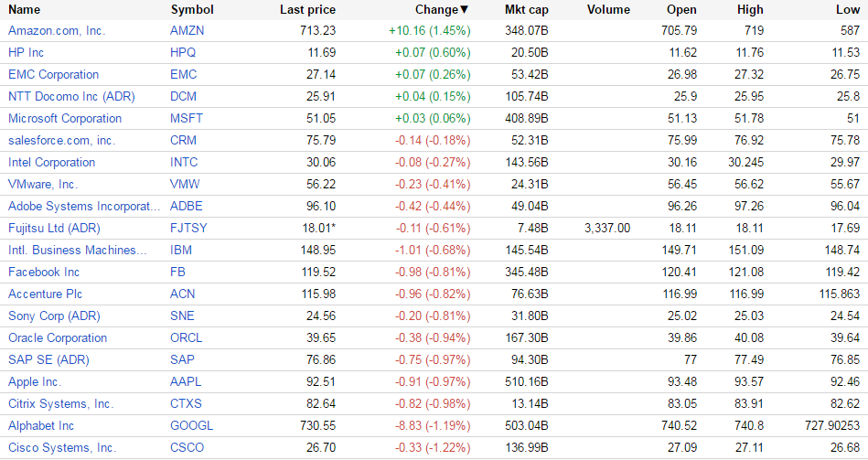Sort the table by Name header
The height and width of the screenshot is (460, 868).
pyautogui.click(x=24, y=10)
